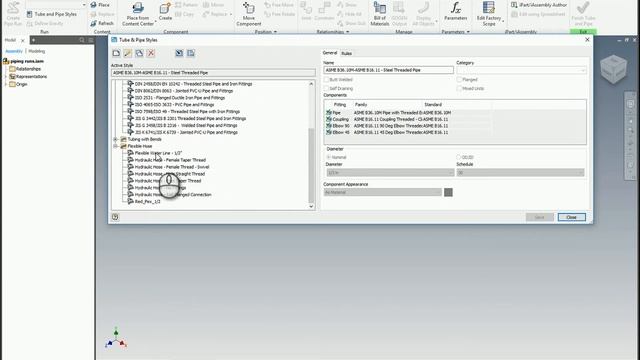Open the Diameter dropdown
The width and height of the screenshot is (640, 360).
point(390,173)
